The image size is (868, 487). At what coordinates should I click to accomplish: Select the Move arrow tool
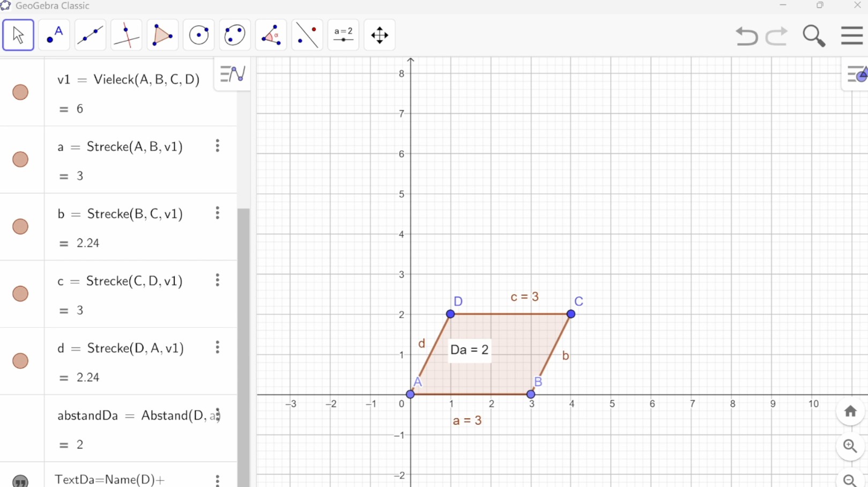(x=18, y=35)
